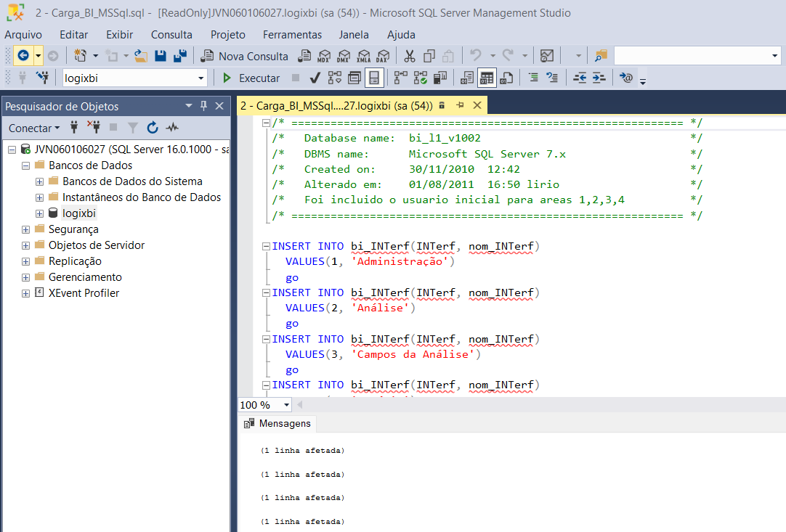Open new DMX query
786x532 pixels.
(x=344, y=56)
